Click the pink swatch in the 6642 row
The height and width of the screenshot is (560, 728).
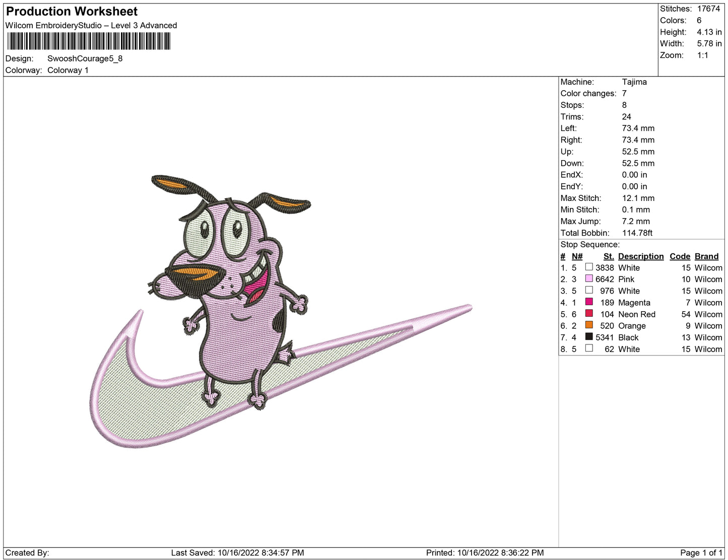click(x=589, y=278)
